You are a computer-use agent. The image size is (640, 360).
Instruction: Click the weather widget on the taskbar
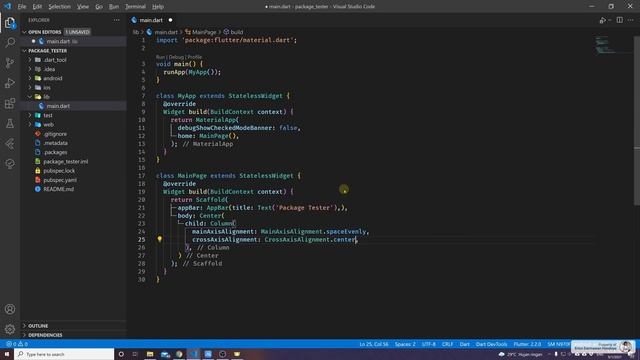point(520,354)
